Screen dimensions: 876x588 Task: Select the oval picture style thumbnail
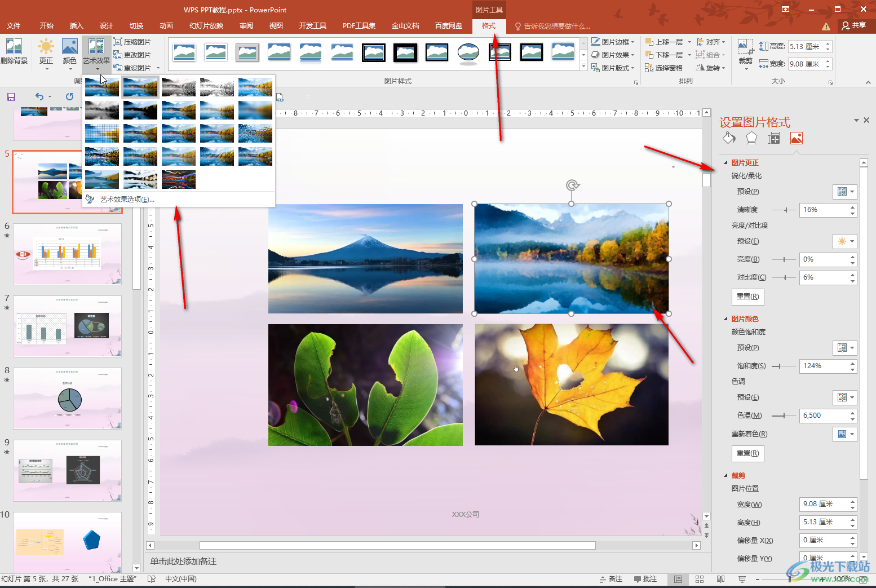tap(468, 52)
